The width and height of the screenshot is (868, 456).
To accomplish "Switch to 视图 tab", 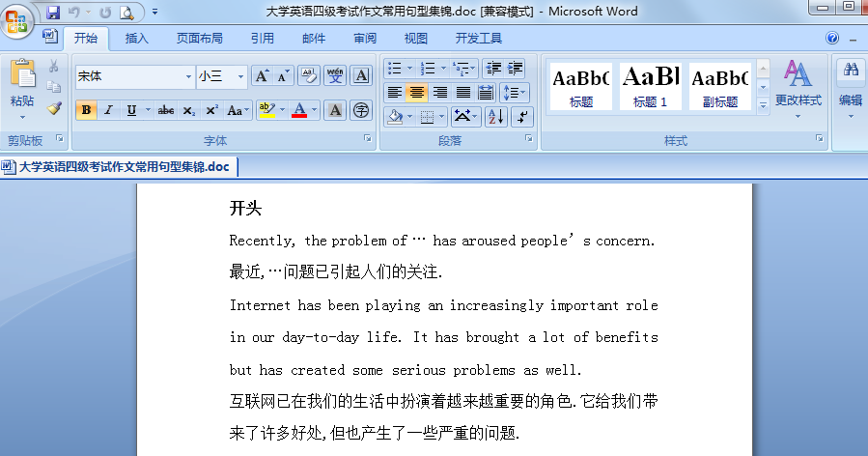I will (x=416, y=39).
